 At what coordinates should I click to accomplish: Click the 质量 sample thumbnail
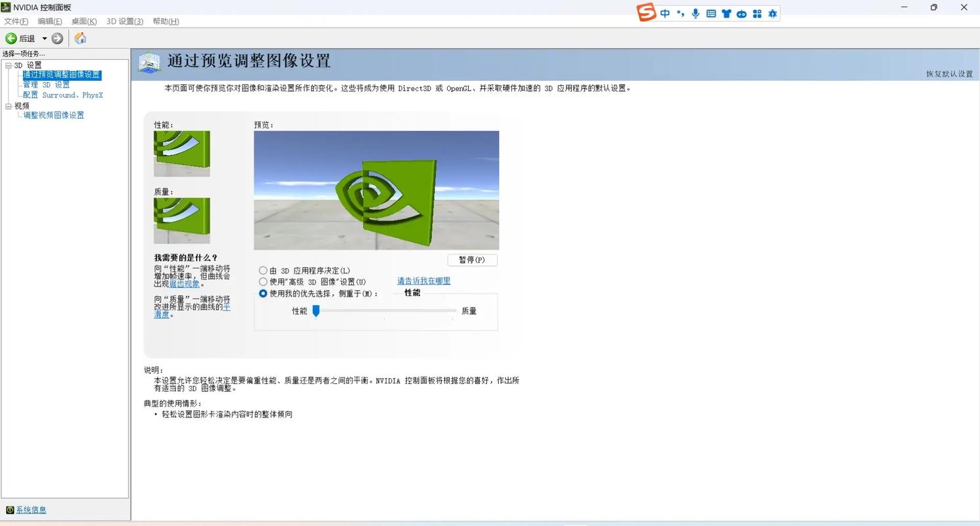tap(182, 221)
